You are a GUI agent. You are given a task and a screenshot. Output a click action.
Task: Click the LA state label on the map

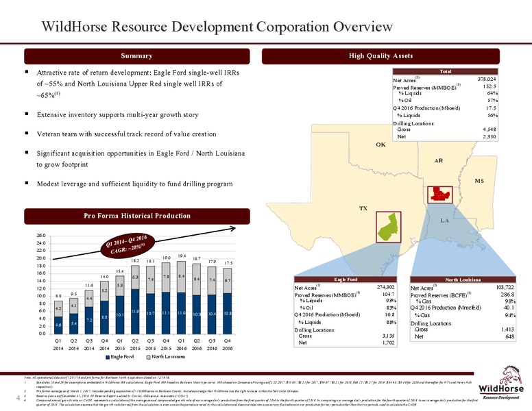(x=444, y=221)
